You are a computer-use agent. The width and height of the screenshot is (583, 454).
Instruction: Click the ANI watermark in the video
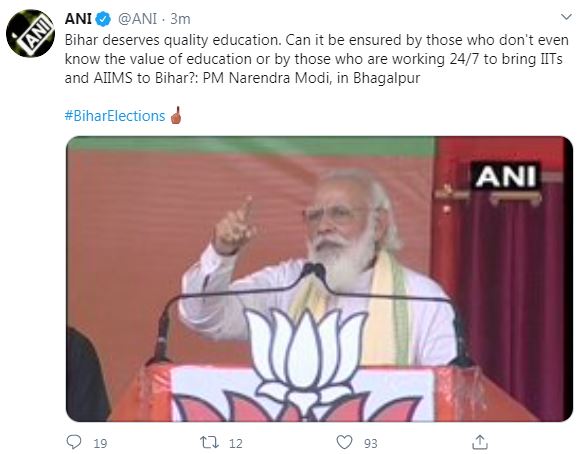(x=506, y=176)
